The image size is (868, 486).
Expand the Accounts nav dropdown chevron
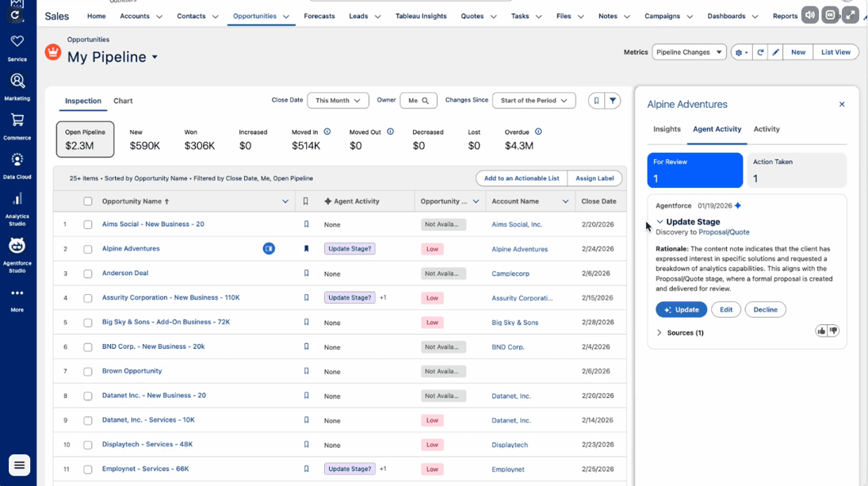point(159,17)
